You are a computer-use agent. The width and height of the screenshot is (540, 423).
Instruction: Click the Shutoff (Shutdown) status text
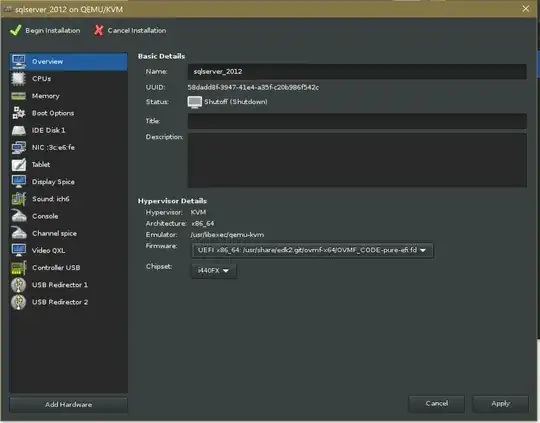click(236, 102)
